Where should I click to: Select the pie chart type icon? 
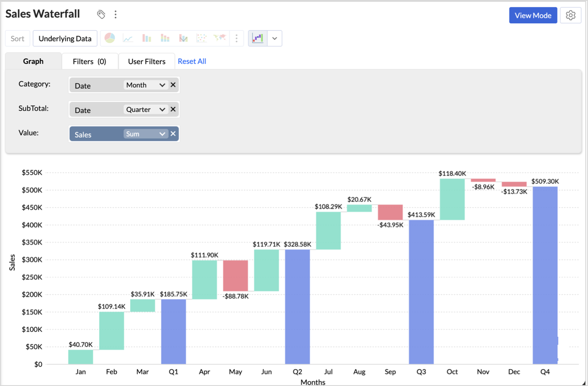(x=110, y=39)
